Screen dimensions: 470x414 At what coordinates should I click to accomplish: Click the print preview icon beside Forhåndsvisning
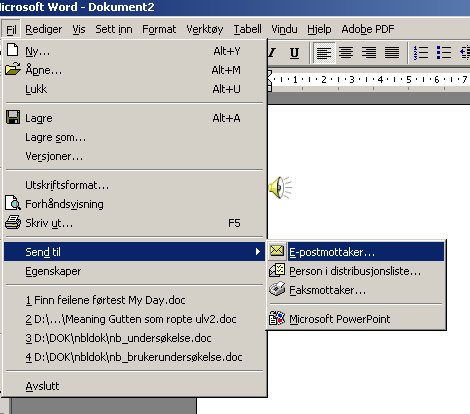(13, 203)
